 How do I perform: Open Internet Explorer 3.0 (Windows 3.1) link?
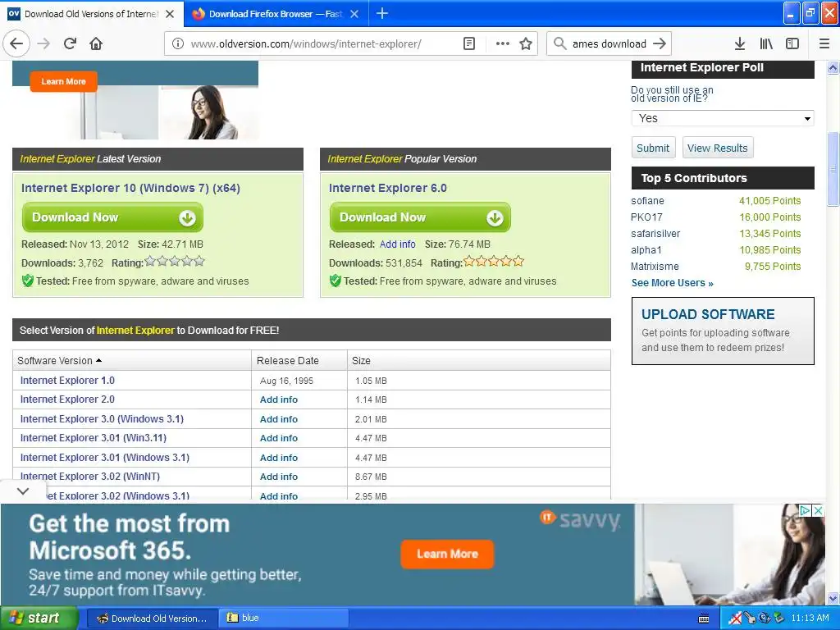click(102, 419)
